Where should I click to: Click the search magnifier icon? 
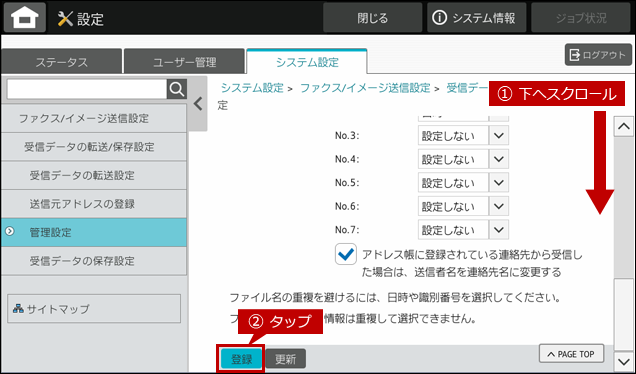[177, 89]
